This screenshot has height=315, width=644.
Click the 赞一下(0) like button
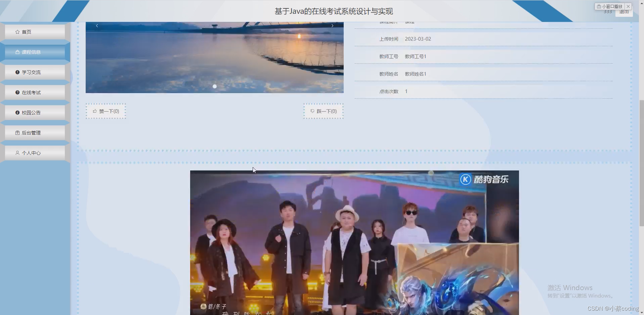click(106, 111)
